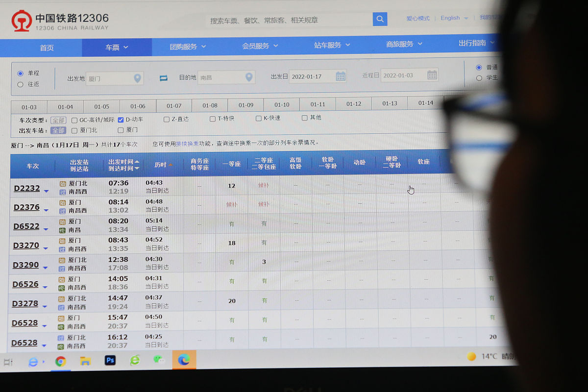Open File Explorer from the taskbar
Screen dimensions: 588x392
point(85,362)
